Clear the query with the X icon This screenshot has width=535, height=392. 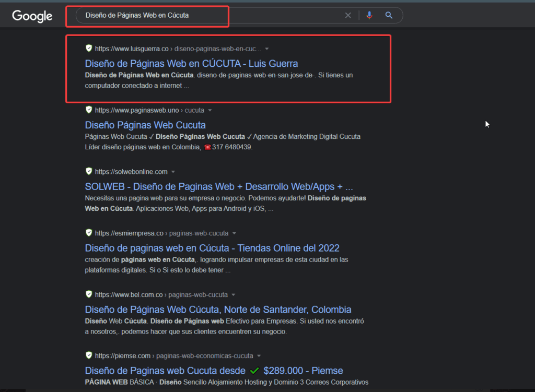(348, 15)
